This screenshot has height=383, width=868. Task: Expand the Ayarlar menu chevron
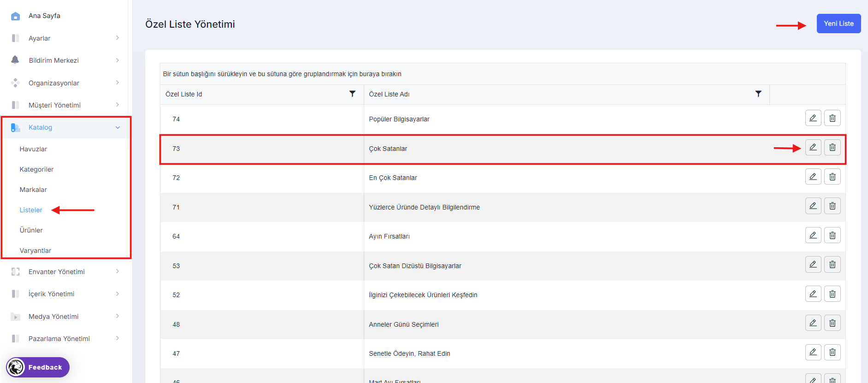point(118,38)
